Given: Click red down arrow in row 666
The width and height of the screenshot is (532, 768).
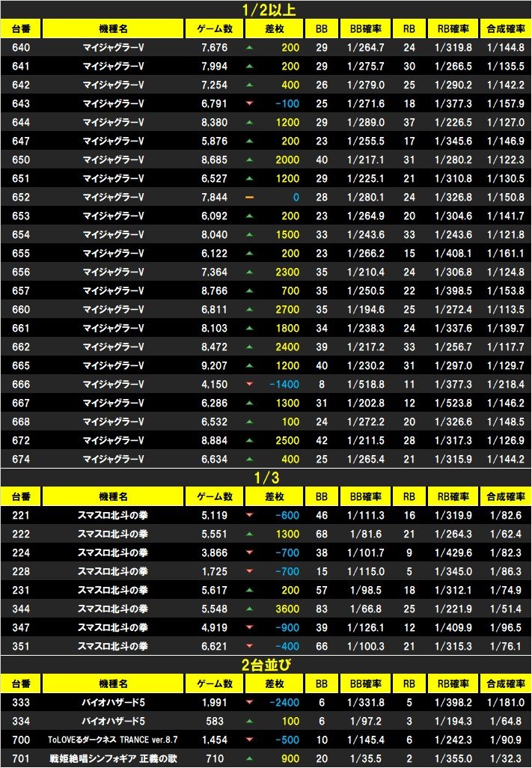Looking at the screenshot, I should click(x=250, y=384).
